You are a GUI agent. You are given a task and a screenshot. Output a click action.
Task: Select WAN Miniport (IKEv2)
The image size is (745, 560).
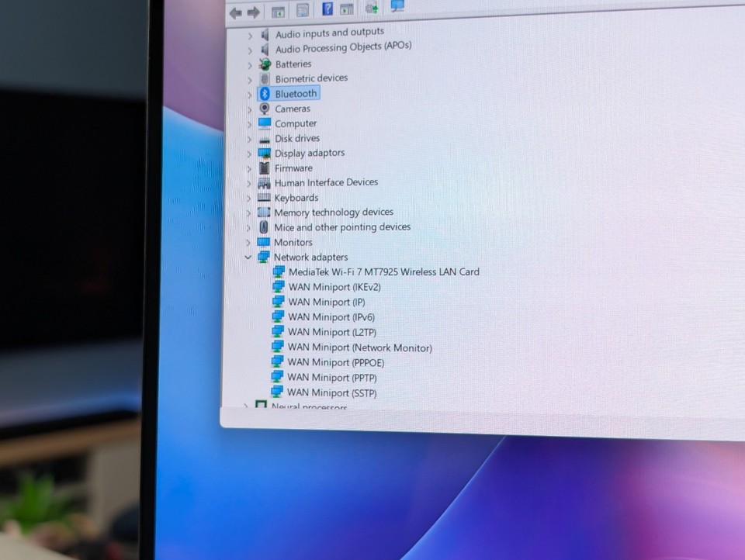click(x=334, y=287)
